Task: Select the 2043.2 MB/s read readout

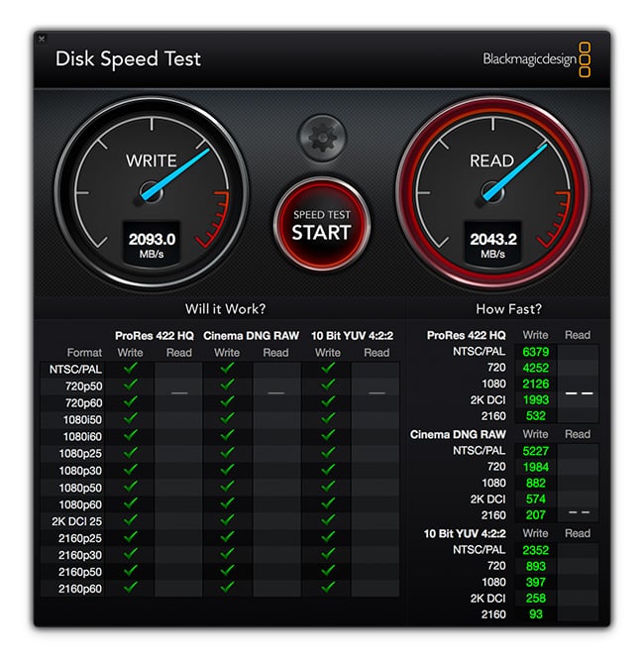Action: (492, 245)
